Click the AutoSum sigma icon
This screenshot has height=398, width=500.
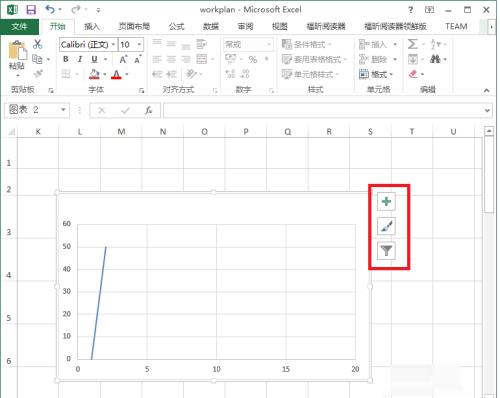pyautogui.click(x=412, y=44)
